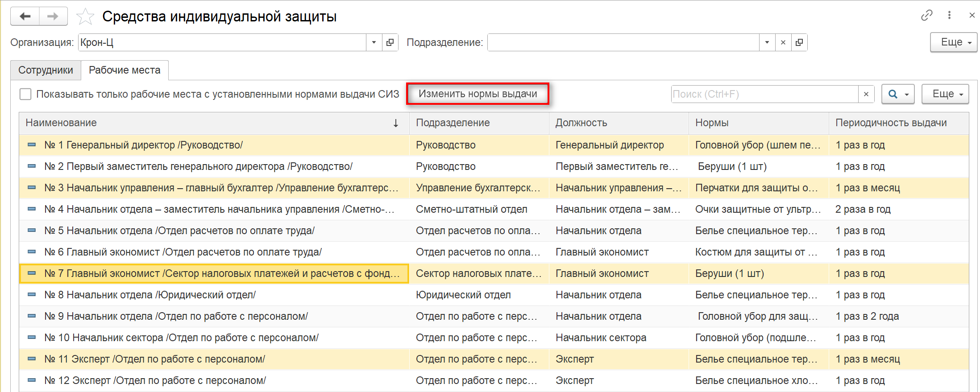Open the magnifier search options dropdown
This screenshot has height=392, width=980.
coord(898,94)
